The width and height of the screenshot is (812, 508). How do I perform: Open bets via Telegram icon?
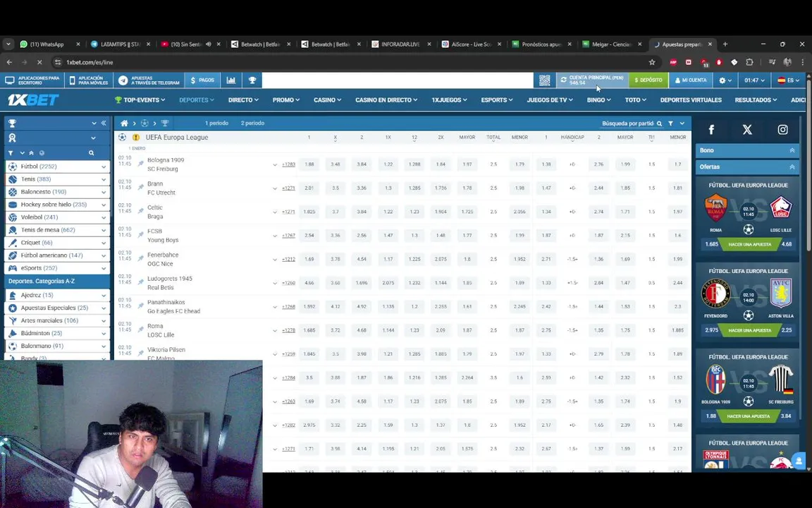[x=123, y=80]
